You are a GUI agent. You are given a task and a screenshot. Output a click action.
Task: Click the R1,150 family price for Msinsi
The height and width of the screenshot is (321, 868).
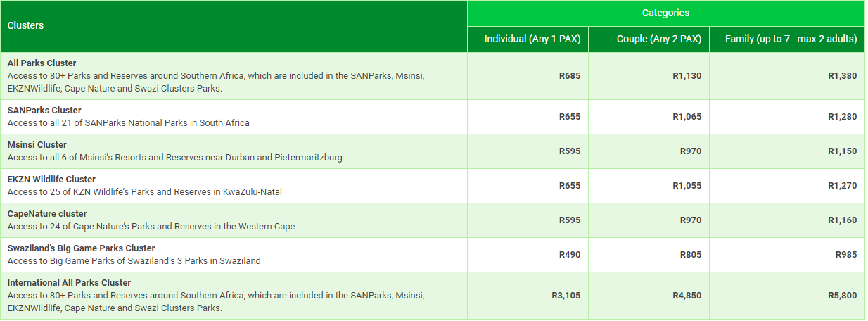[x=843, y=151]
